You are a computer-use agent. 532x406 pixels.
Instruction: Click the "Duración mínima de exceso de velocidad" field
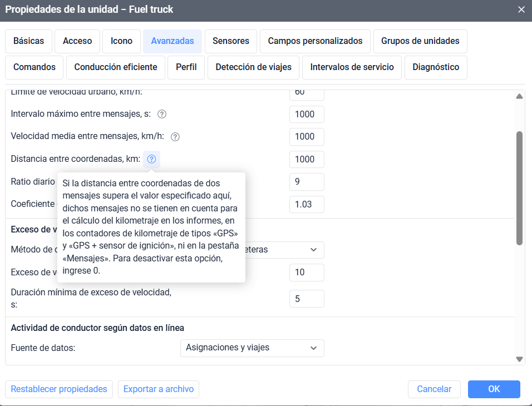pyautogui.click(x=306, y=299)
